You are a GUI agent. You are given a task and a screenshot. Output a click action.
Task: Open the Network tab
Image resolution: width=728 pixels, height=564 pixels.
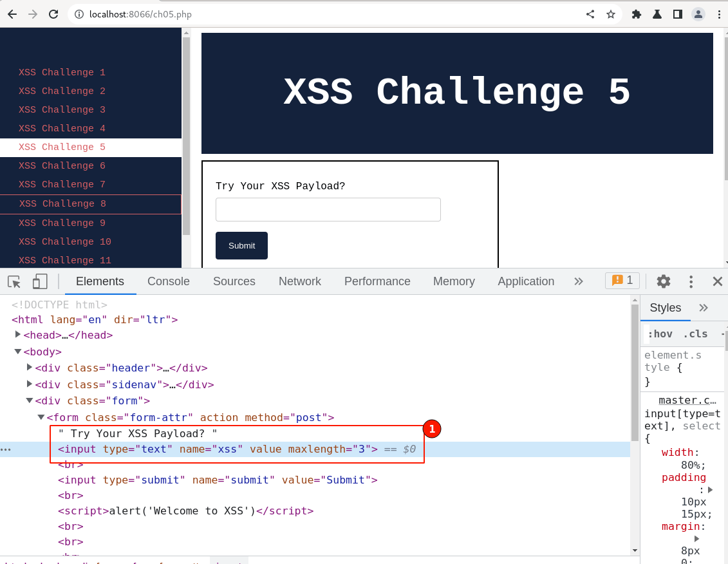(x=299, y=281)
